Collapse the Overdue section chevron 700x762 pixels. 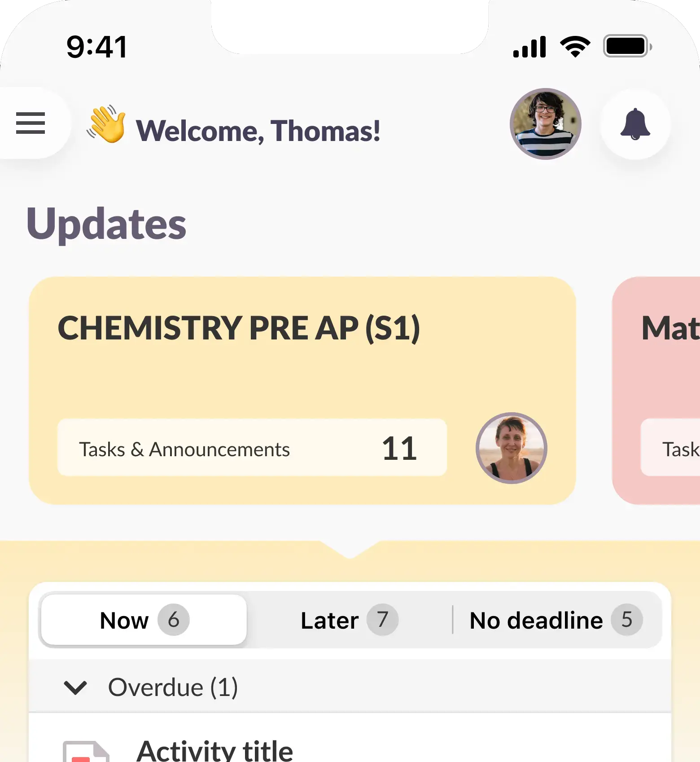click(75, 687)
